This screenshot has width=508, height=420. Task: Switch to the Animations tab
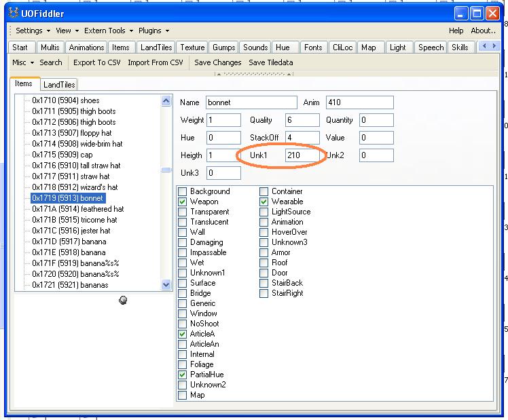[86, 47]
